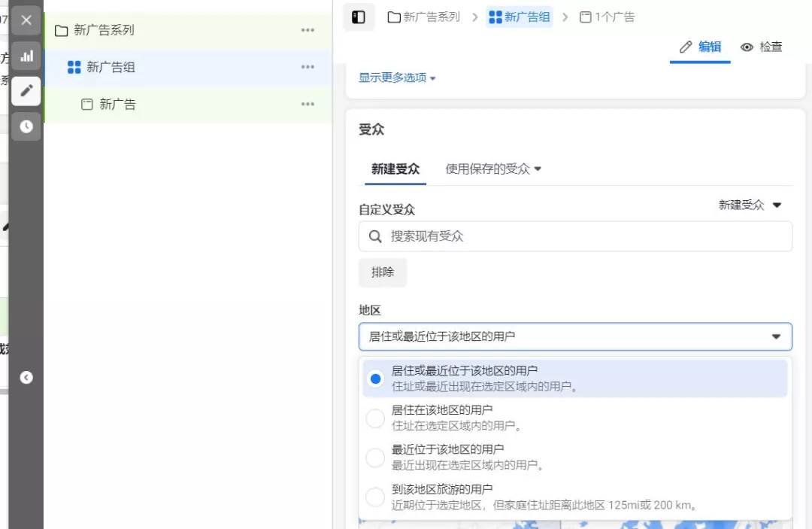Click the grid icon left of the breadcrumb
This screenshot has height=529, width=812.
pos(359,17)
